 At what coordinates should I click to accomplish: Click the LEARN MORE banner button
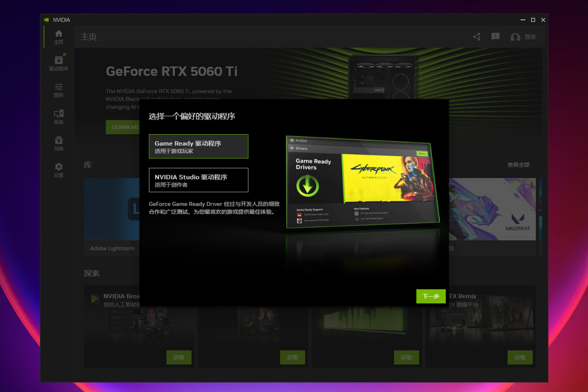coord(123,127)
